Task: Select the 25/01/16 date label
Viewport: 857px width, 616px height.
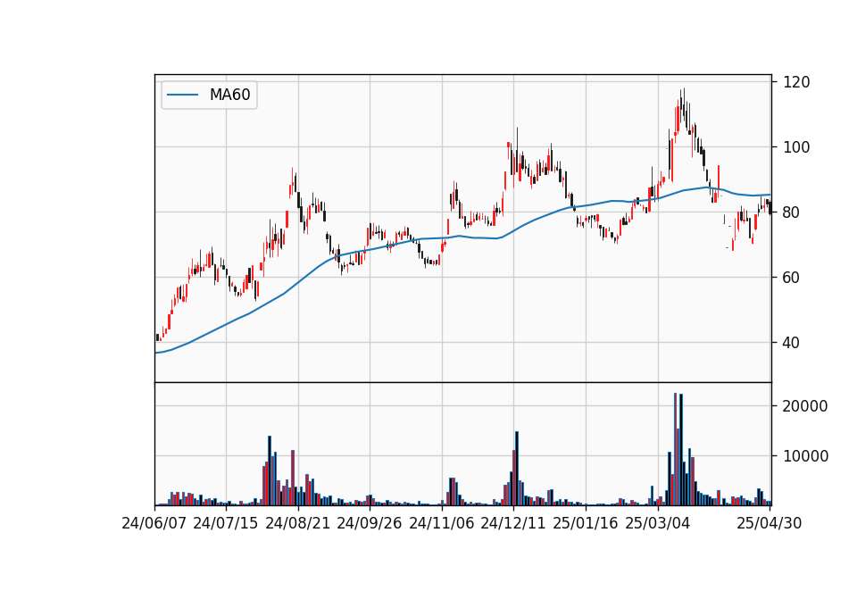Action: point(586,523)
